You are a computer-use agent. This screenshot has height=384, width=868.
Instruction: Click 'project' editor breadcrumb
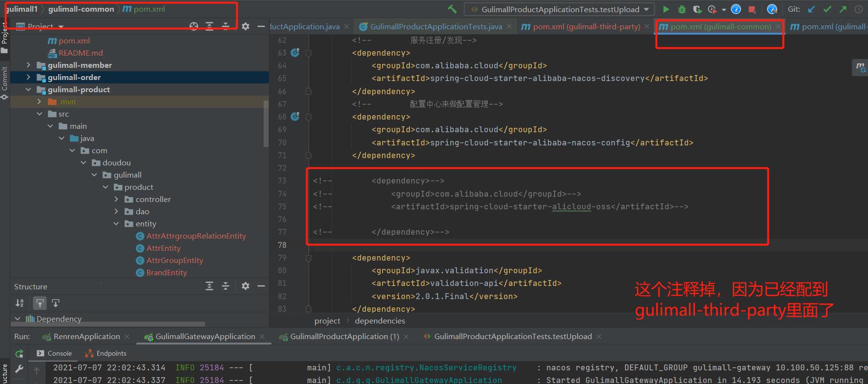click(x=327, y=321)
